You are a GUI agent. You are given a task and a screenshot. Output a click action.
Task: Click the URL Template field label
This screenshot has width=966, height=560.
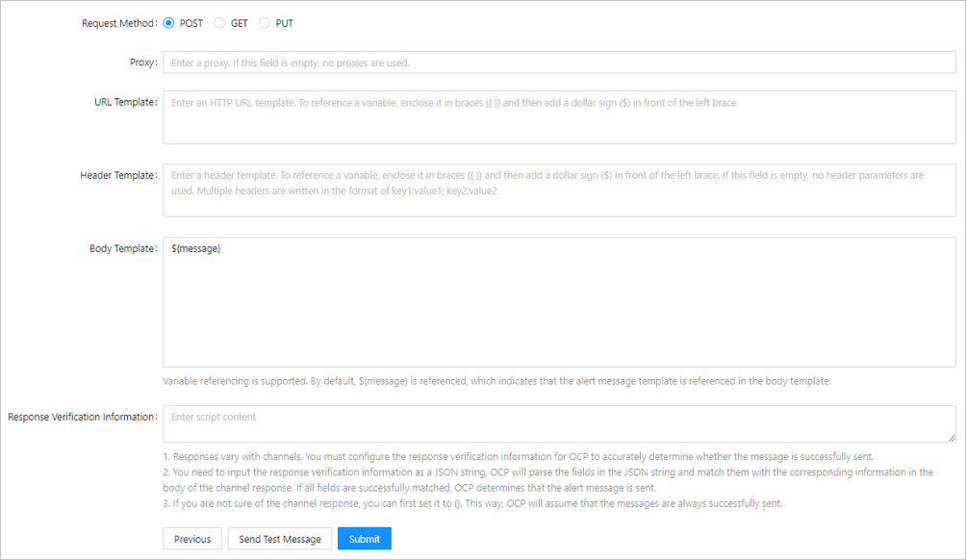pyautogui.click(x=118, y=102)
